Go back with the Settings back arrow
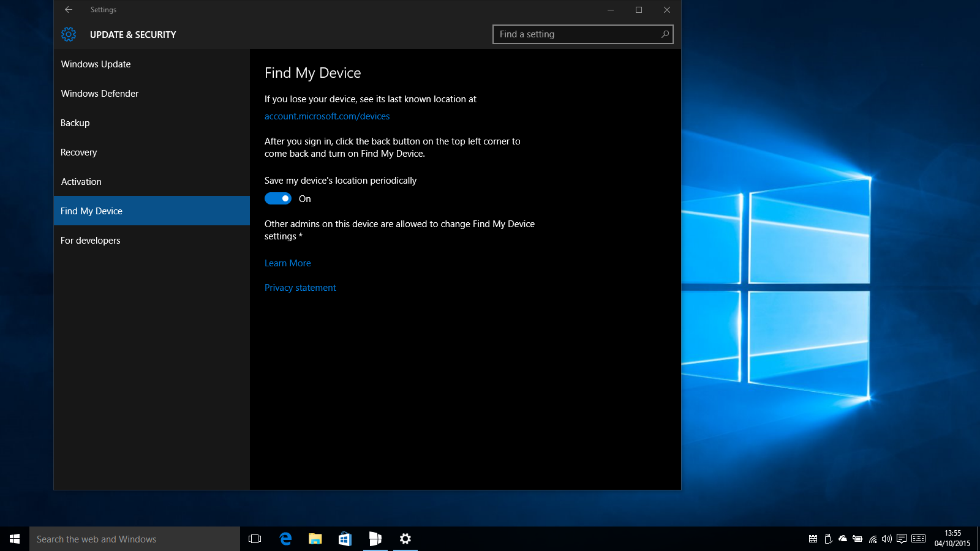This screenshot has height=551, width=980. (69, 10)
